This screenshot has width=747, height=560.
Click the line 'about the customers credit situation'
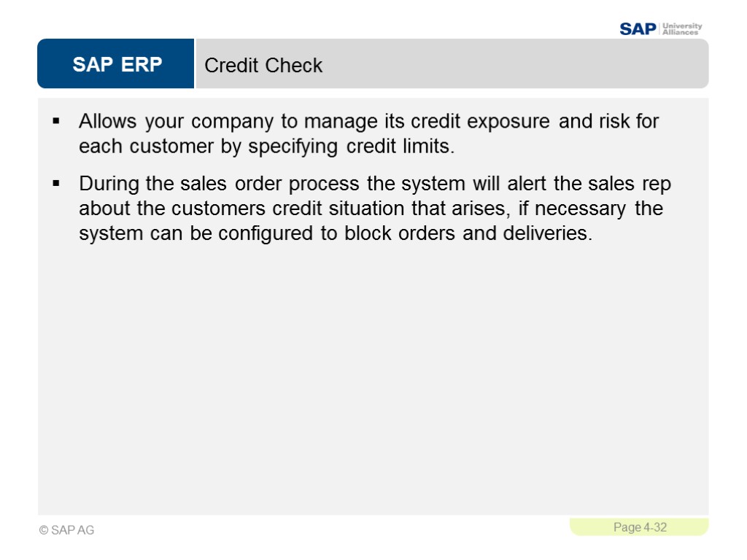371,209
